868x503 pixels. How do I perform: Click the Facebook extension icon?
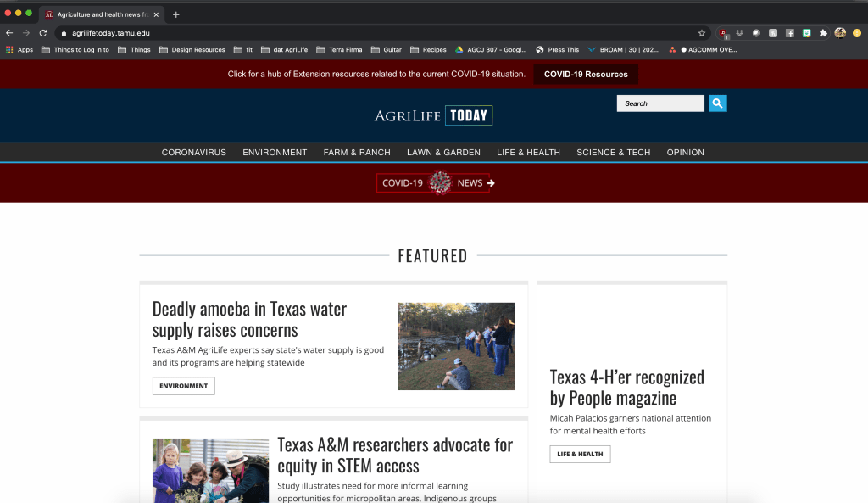(789, 33)
